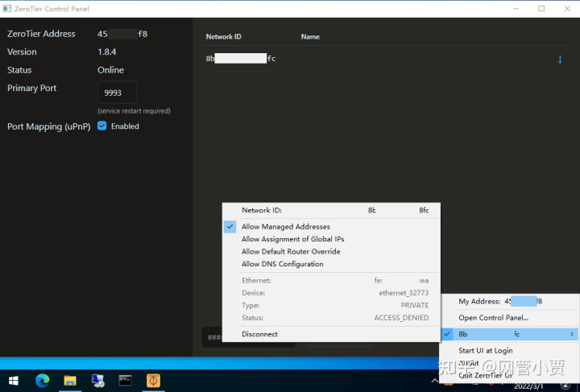580x392 pixels.
Task: Click the Name column header
Action: (310, 36)
